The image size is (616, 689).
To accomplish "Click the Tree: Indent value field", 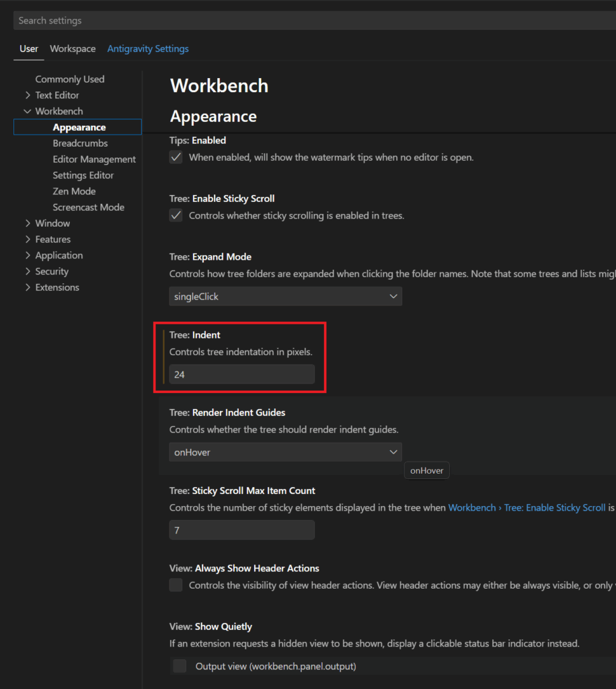I will tap(241, 375).
